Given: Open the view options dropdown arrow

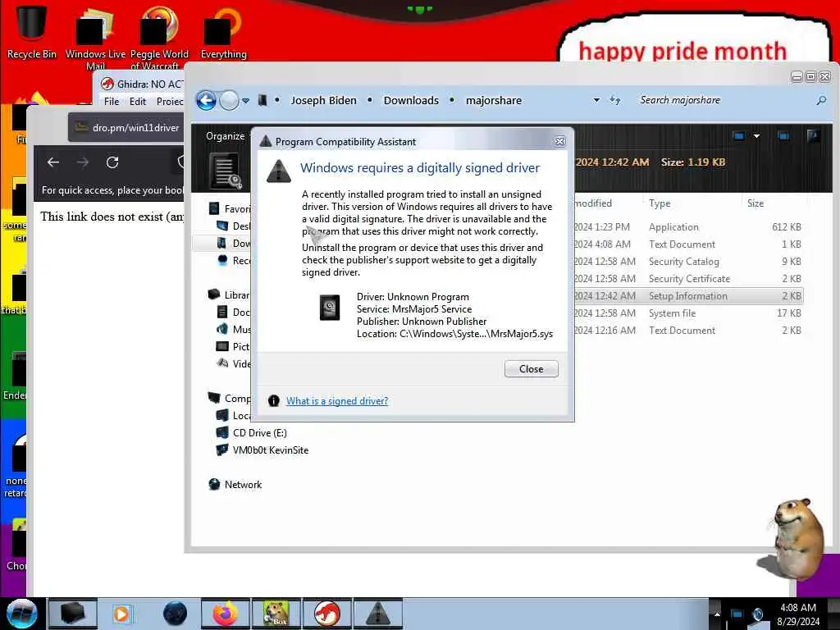Looking at the screenshot, I should point(756,136).
